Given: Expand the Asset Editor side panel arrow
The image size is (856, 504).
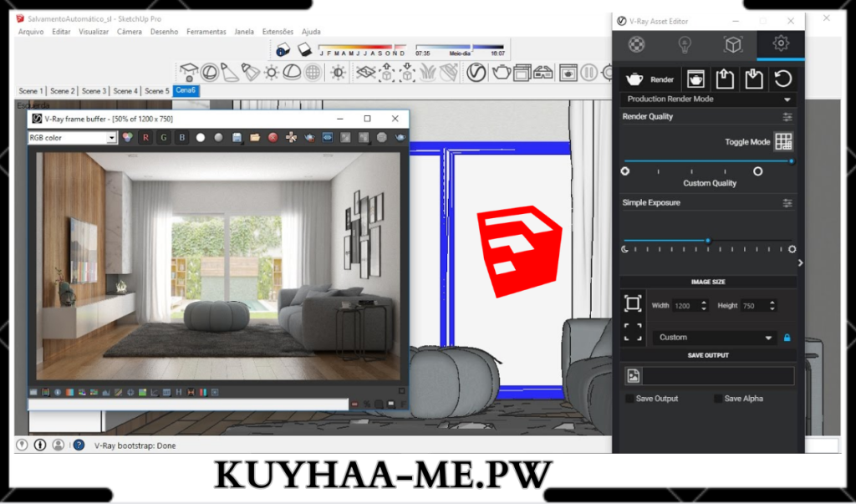Looking at the screenshot, I should [x=800, y=263].
